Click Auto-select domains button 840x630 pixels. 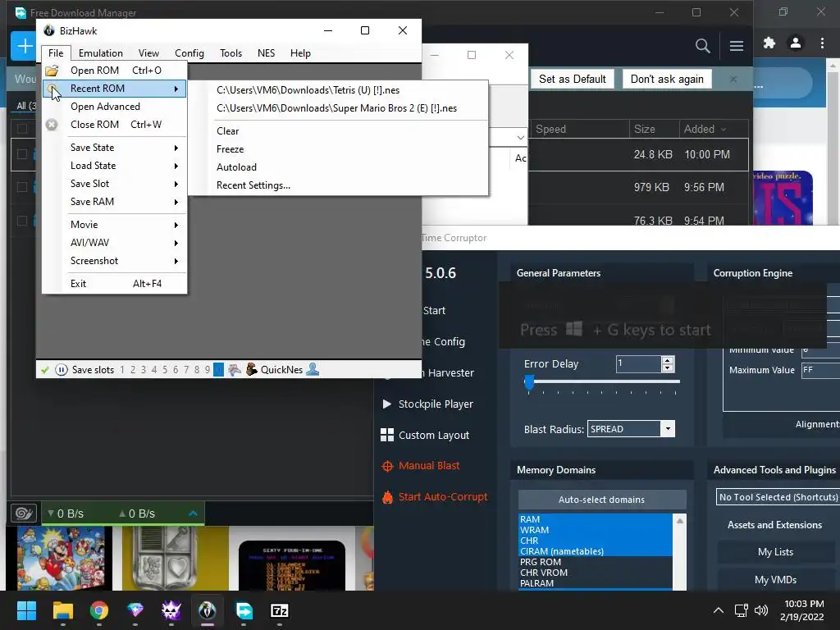(601, 500)
